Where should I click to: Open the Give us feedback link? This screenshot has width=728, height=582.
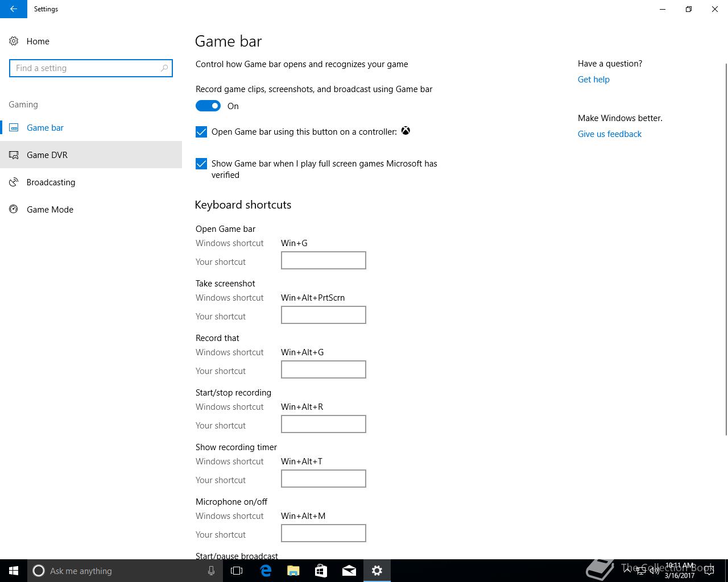pos(610,134)
